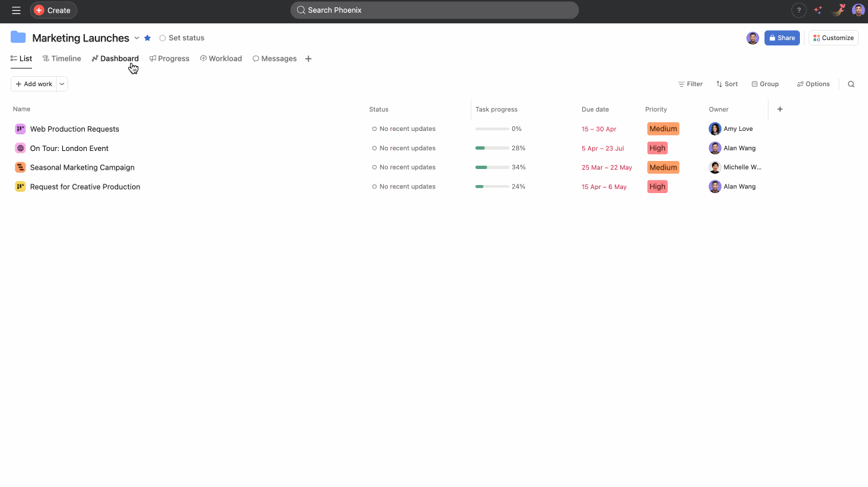The image size is (868, 487).
Task: Click the Search Phoenix field
Action: (x=434, y=10)
